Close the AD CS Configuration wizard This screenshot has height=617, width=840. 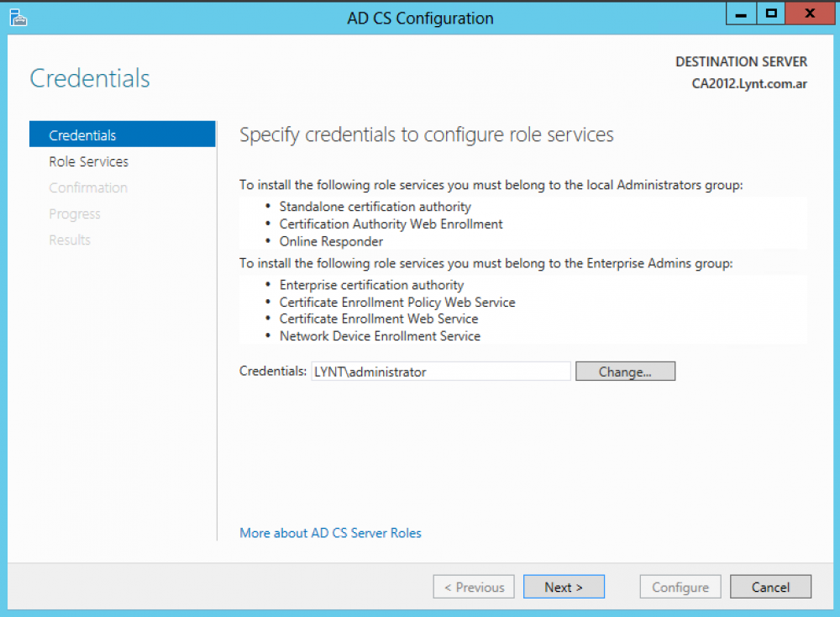[809, 14]
